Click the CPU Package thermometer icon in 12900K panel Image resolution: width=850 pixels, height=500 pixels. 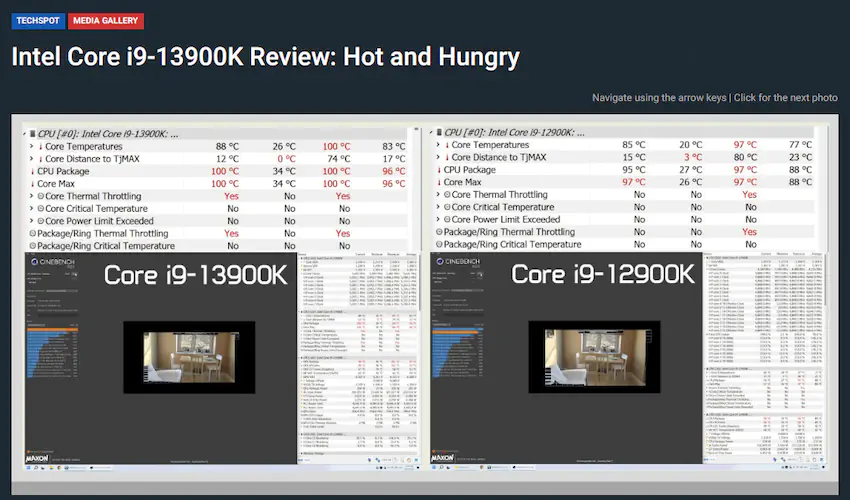click(439, 170)
